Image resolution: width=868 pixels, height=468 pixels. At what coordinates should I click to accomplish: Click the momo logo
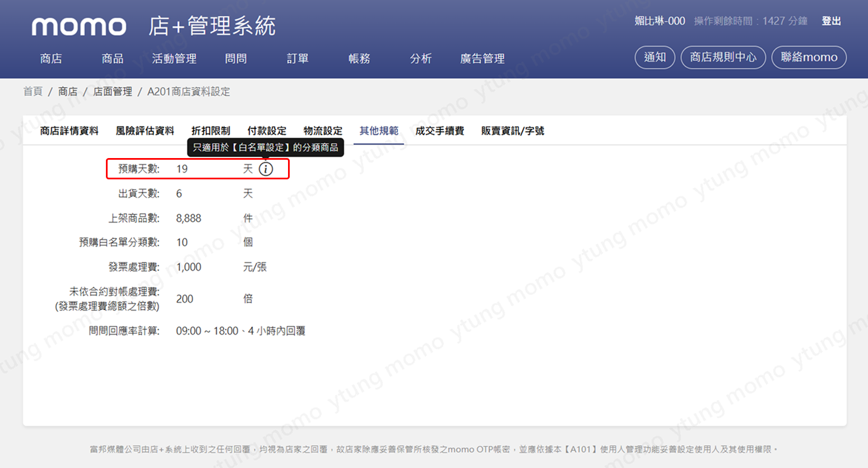(79, 27)
